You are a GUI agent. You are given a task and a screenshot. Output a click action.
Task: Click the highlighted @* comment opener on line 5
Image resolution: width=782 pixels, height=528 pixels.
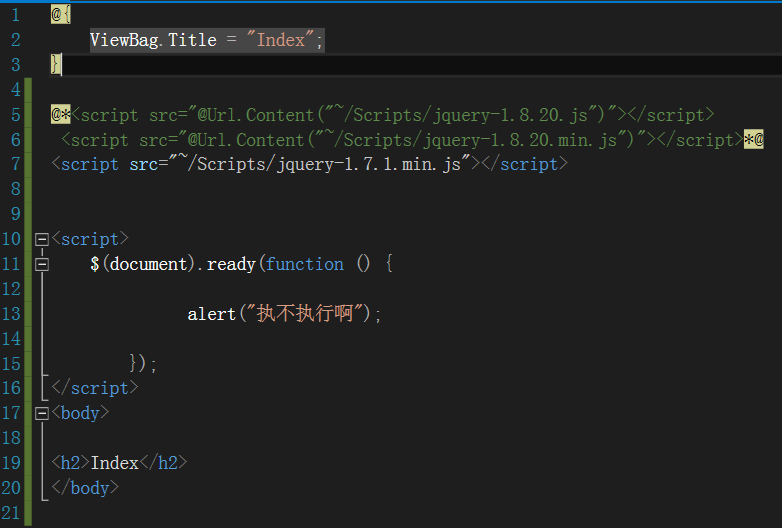pyautogui.click(x=61, y=115)
